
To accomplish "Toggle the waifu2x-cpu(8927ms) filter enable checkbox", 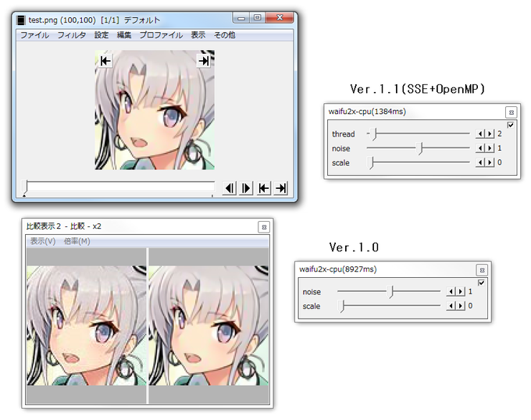I will (481, 283).
